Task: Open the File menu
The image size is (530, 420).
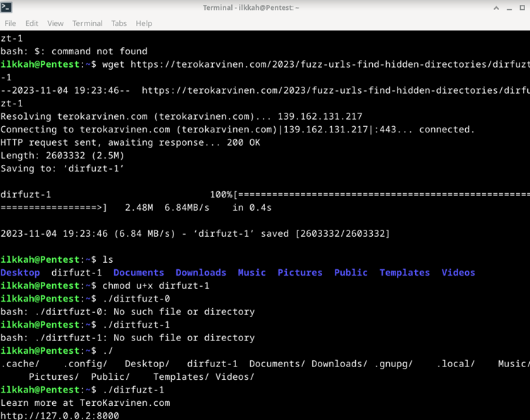Action: [x=10, y=23]
